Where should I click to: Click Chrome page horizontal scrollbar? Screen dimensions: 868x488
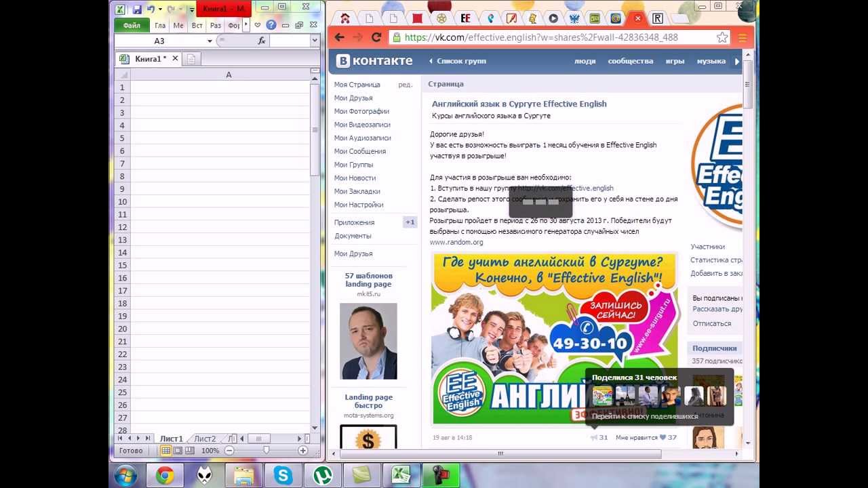click(500, 453)
